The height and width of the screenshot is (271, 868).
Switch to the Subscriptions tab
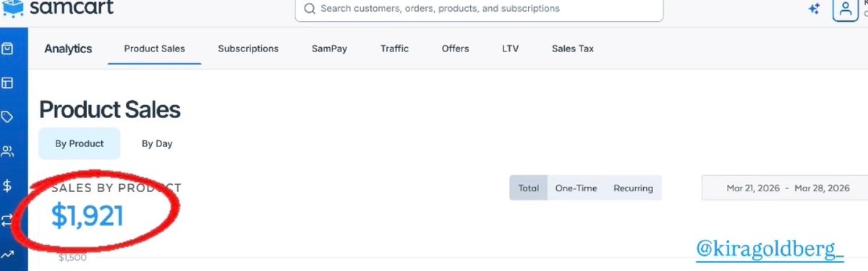pyautogui.click(x=248, y=49)
